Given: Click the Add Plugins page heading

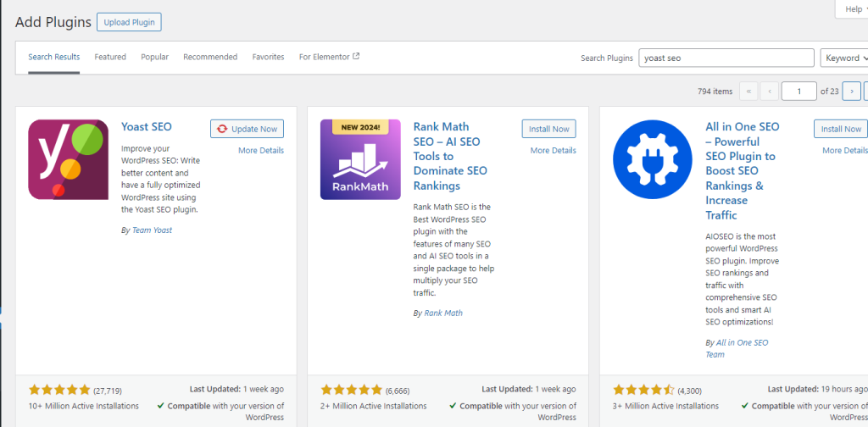Looking at the screenshot, I should [x=53, y=22].
